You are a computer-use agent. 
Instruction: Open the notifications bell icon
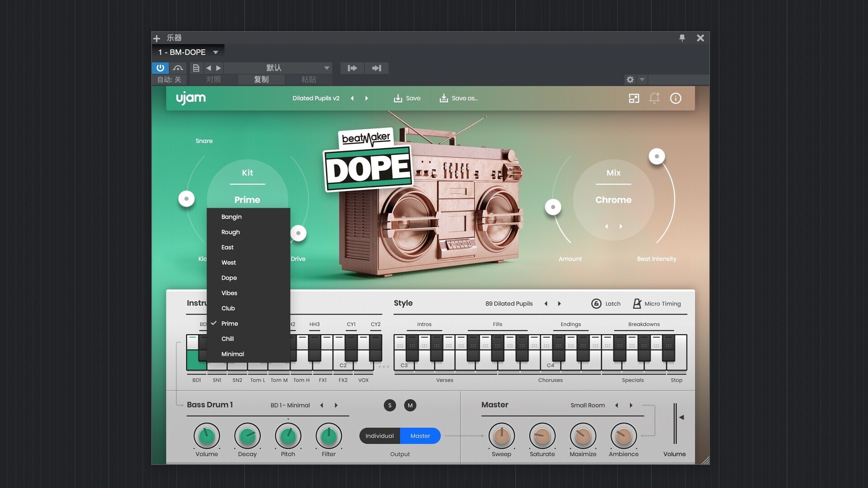pos(655,98)
